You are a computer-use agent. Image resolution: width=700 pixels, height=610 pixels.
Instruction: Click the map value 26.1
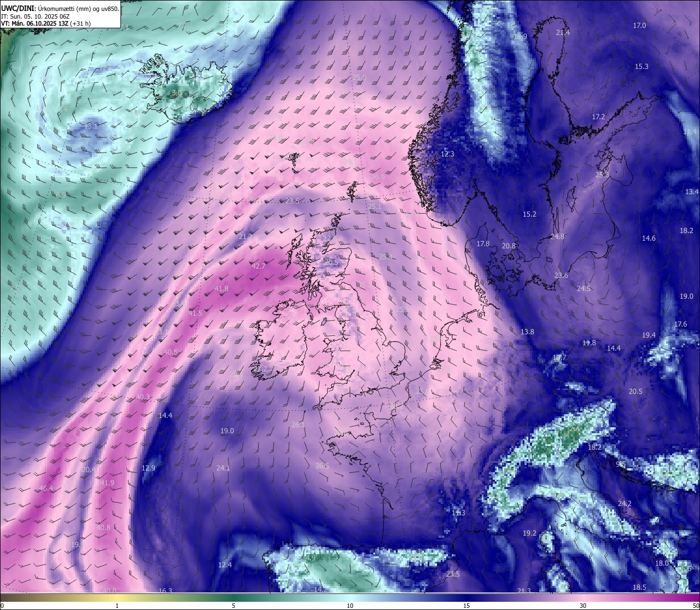pyautogui.click(x=298, y=425)
